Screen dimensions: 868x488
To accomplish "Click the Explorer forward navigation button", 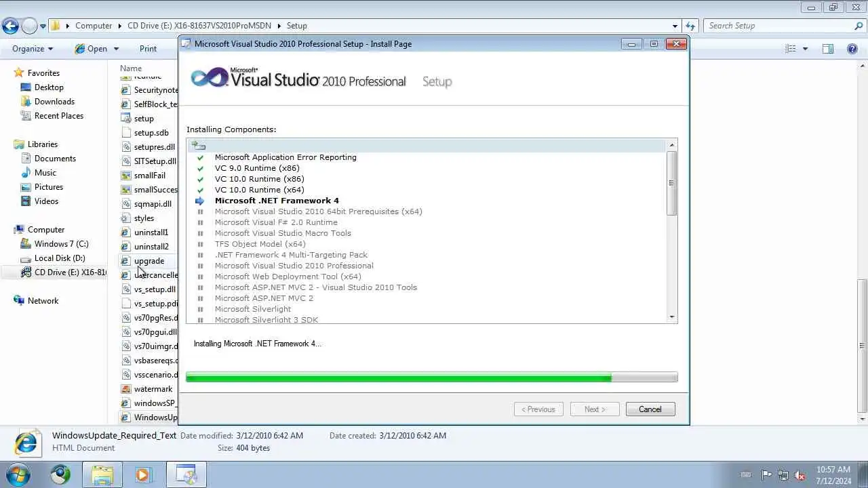I will click(x=29, y=26).
